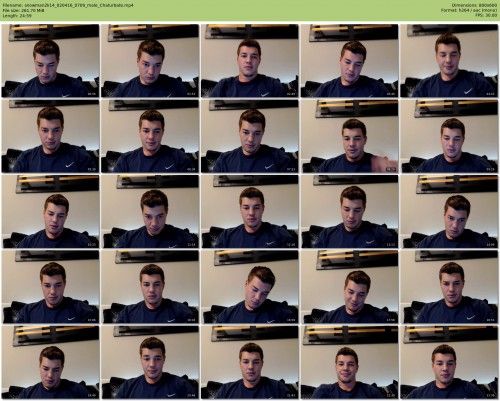Open the second thumbnail in top row
Screen dimensions: 500x401
pyautogui.click(x=150, y=61)
